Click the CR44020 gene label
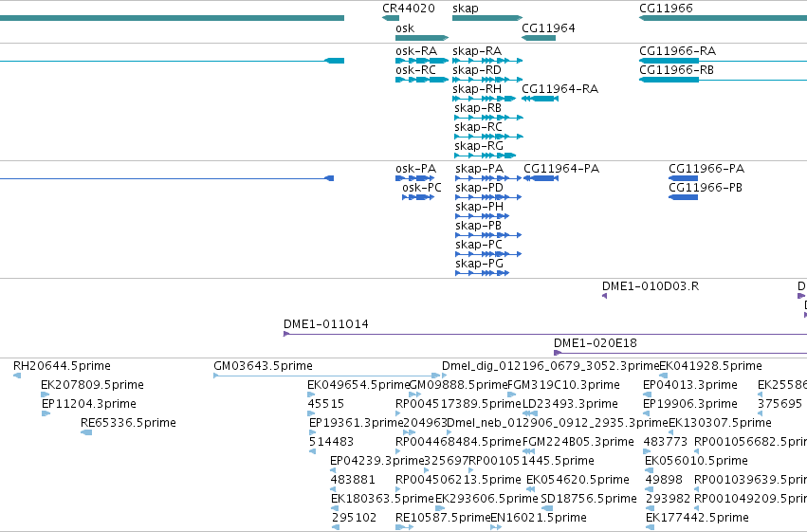 [x=408, y=9]
